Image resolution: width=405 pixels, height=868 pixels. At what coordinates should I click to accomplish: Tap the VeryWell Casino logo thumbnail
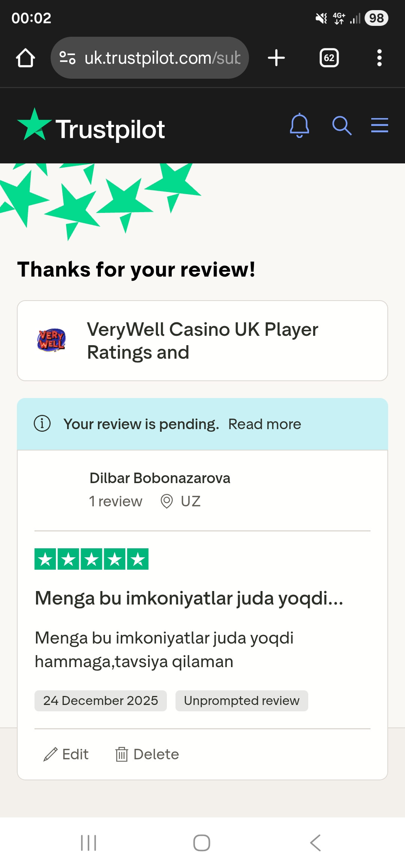[51, 341]
